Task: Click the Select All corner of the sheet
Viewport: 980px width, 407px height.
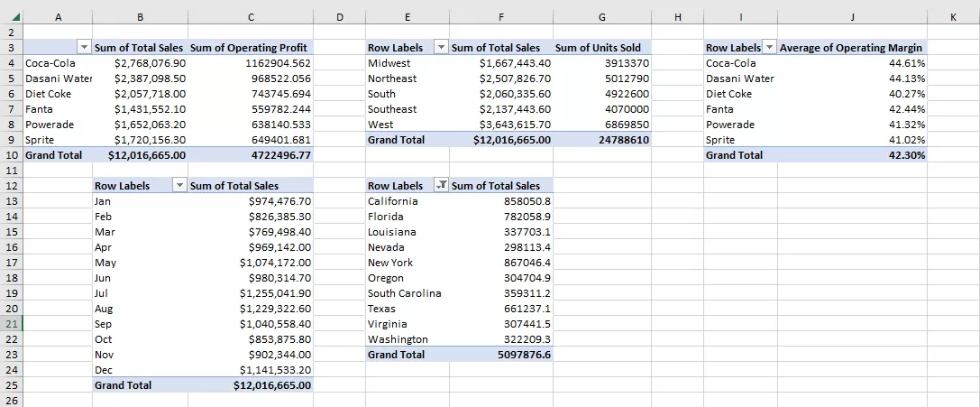Action: click(11, 17)
